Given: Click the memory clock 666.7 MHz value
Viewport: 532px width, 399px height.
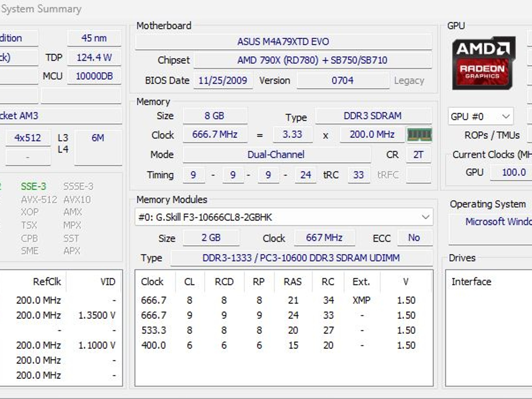Looking at the screenshot, I should 215,135.
